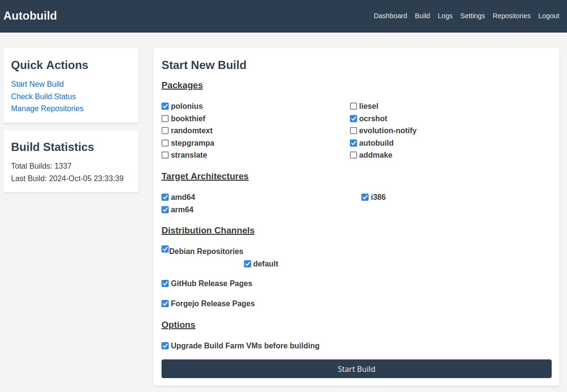Check the addmake package checkbox

point(353,155)
